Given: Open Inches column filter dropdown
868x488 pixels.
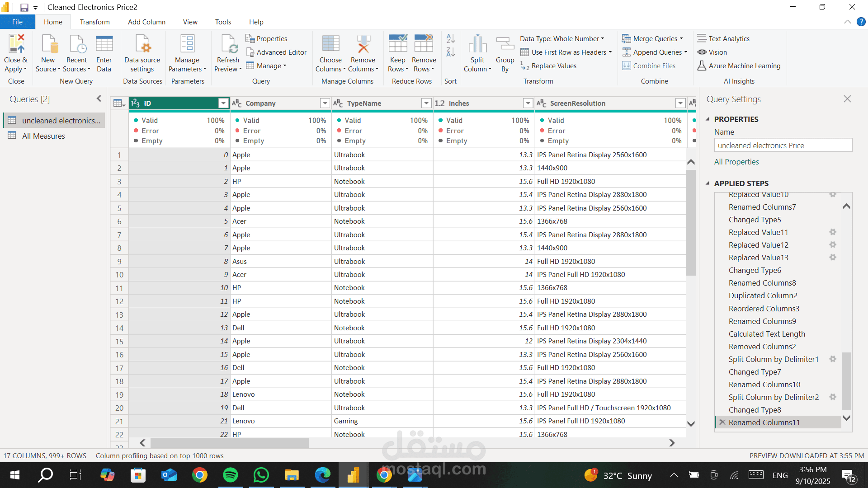Looking at the screenshot, I should tap(528, 103).
